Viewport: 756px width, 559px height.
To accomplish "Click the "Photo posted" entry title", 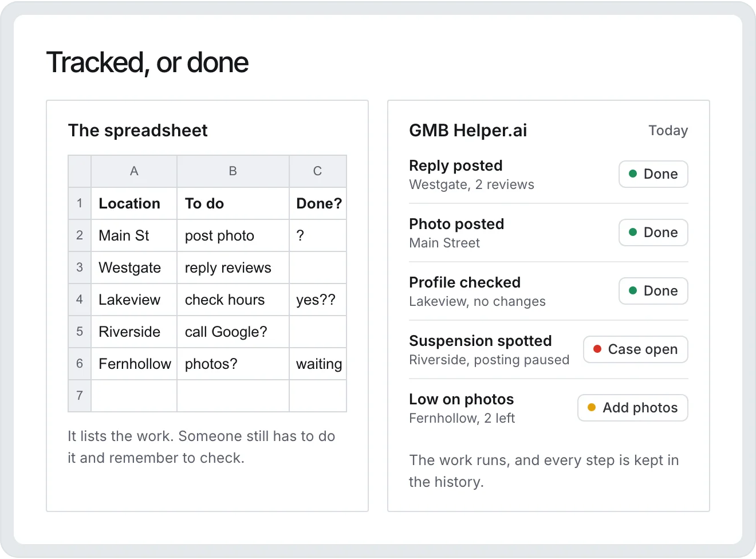I will tap(456, 224).
